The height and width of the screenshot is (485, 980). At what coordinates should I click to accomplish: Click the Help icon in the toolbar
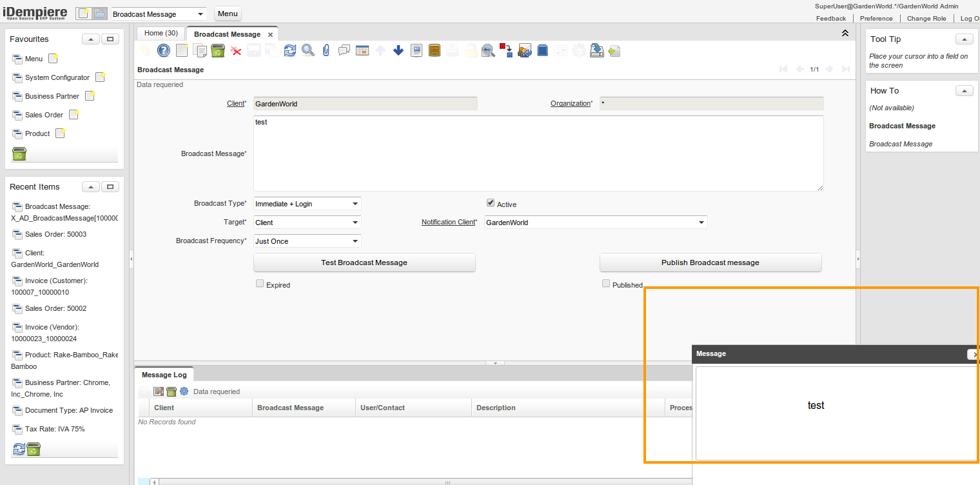(x=164, y=50)
